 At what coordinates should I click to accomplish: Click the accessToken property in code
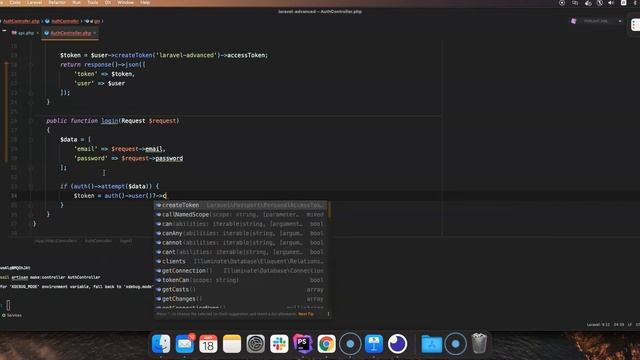click(247, 55)
